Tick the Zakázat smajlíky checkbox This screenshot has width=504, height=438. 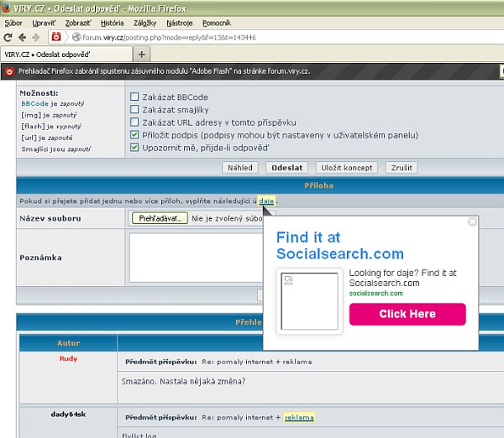(x=134, y=110)
